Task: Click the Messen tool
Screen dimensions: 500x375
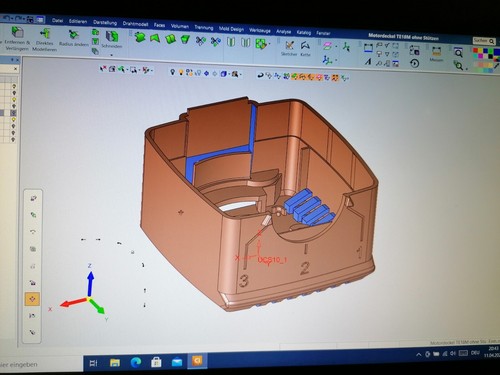Action: point(436,54)
